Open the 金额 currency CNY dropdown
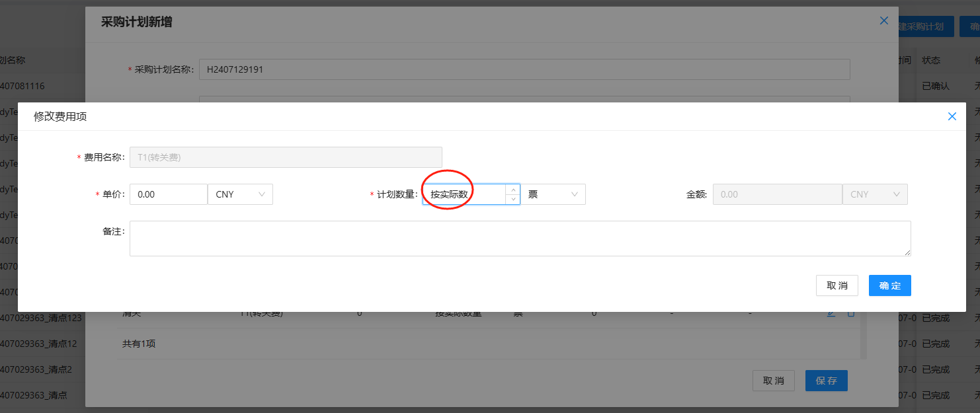The width and height of the screenshot is (980, 413). [x=875, y=194]
